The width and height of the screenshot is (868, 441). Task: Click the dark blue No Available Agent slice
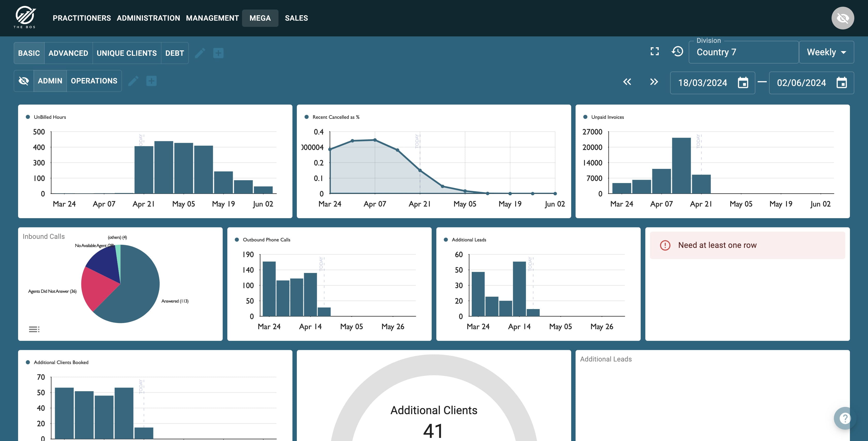(x=105, y=263)
